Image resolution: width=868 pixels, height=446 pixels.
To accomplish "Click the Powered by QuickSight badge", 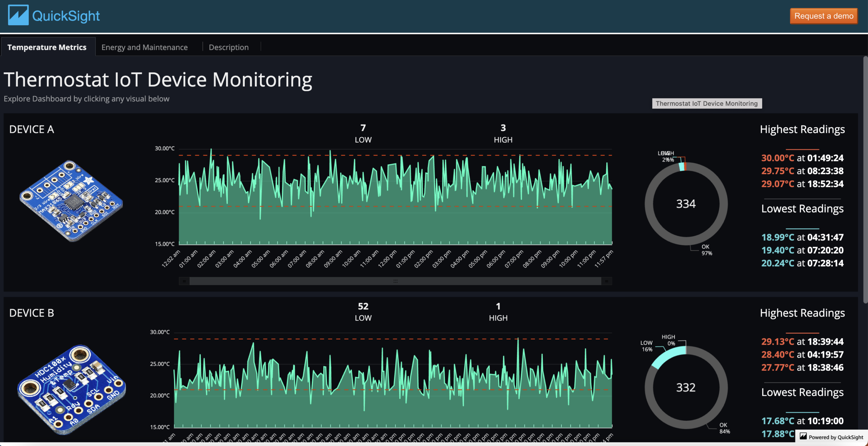I will [831, 437].
